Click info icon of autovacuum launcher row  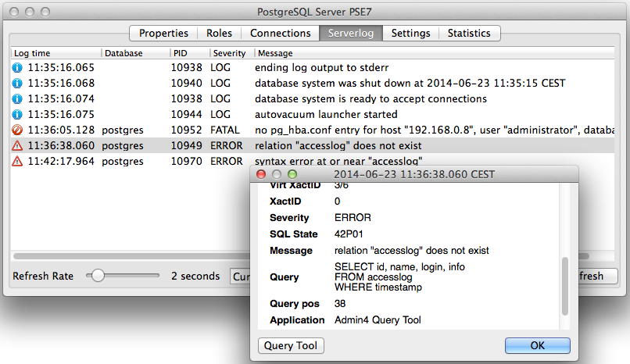17,114
